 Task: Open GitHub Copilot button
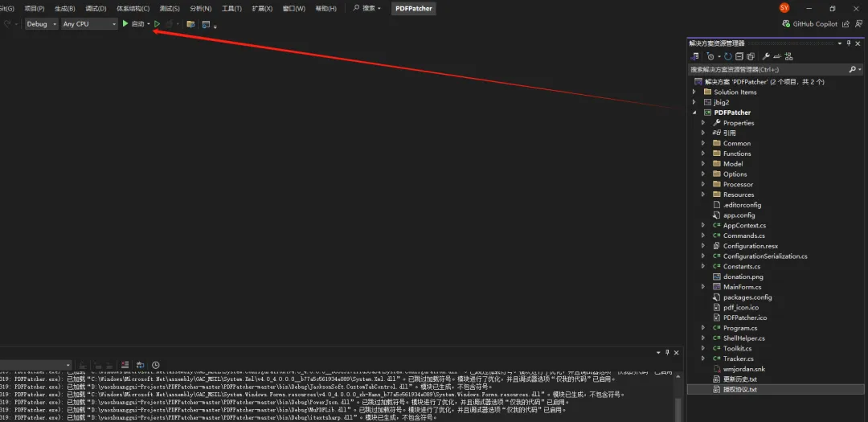(x=810, y=24)
